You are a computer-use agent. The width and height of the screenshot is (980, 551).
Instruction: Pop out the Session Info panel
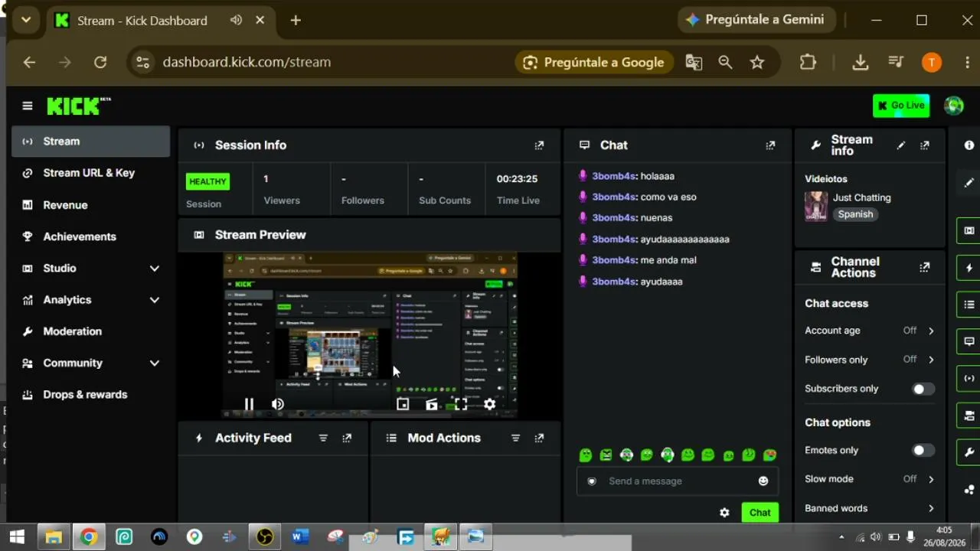(x=539, y=145)
